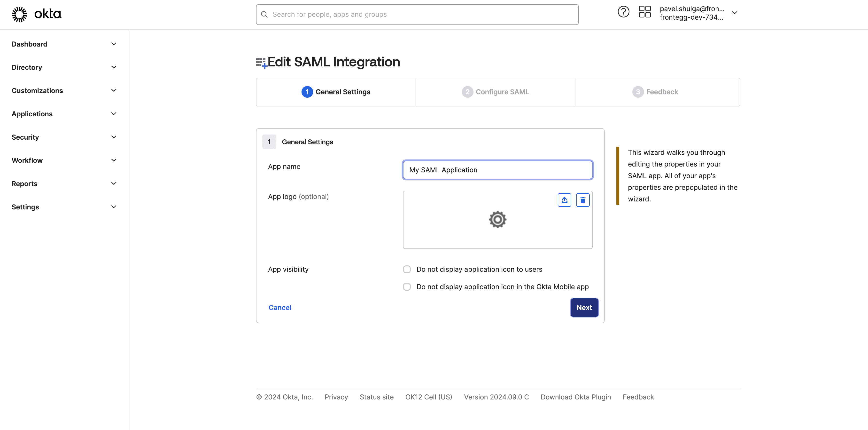This screenshot has width=868, height=430.
Task: Click the Cancel link
Action: (x=280, y=308)
